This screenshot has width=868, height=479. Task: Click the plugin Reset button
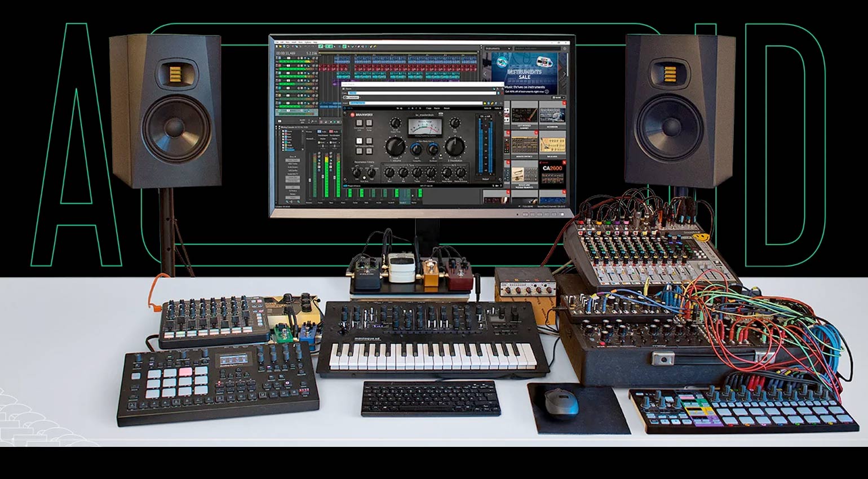click(x=446, y=108)
